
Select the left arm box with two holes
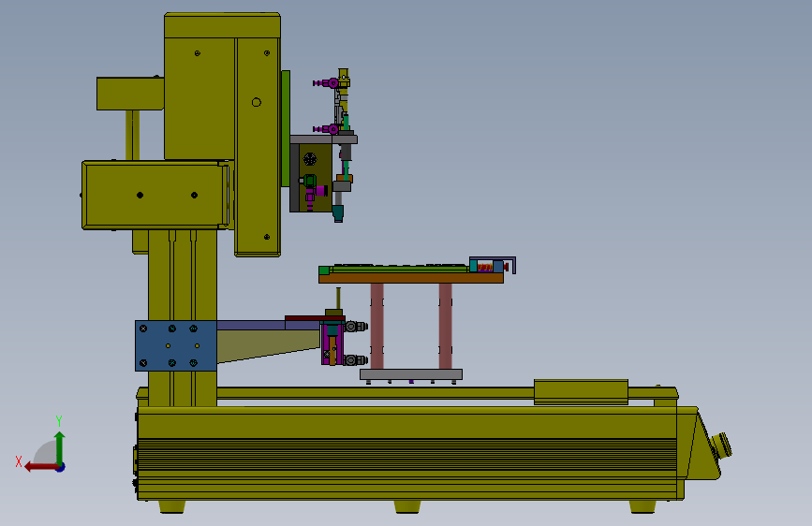pos(155,195)
